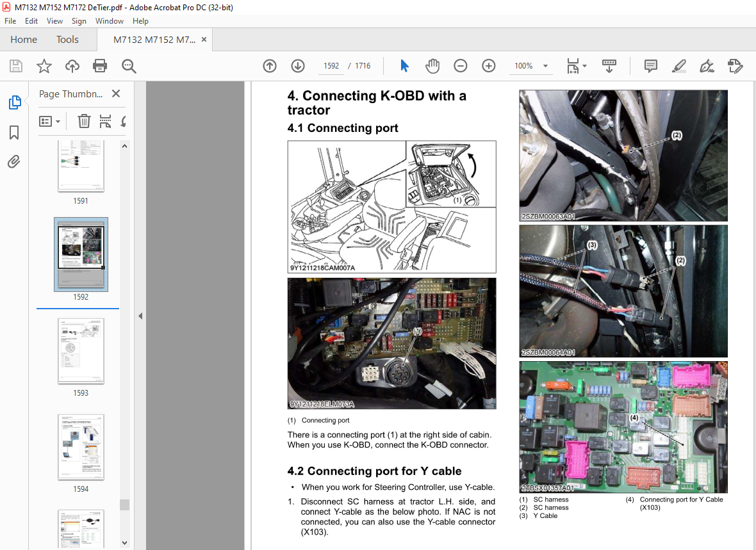Go to next page arrow

click(x=298, y=66)
